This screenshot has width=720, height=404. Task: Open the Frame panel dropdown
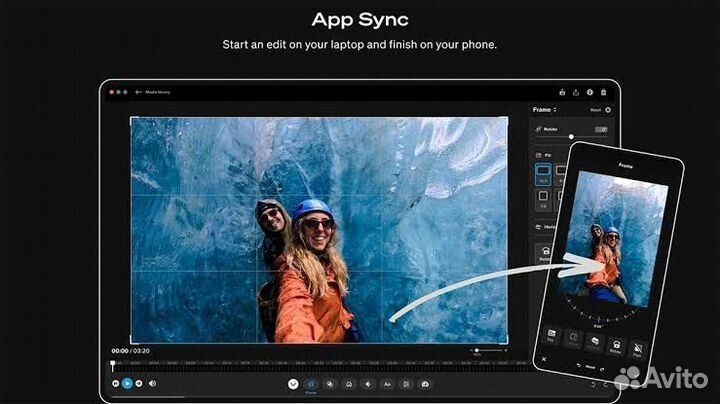click(545, 109)
